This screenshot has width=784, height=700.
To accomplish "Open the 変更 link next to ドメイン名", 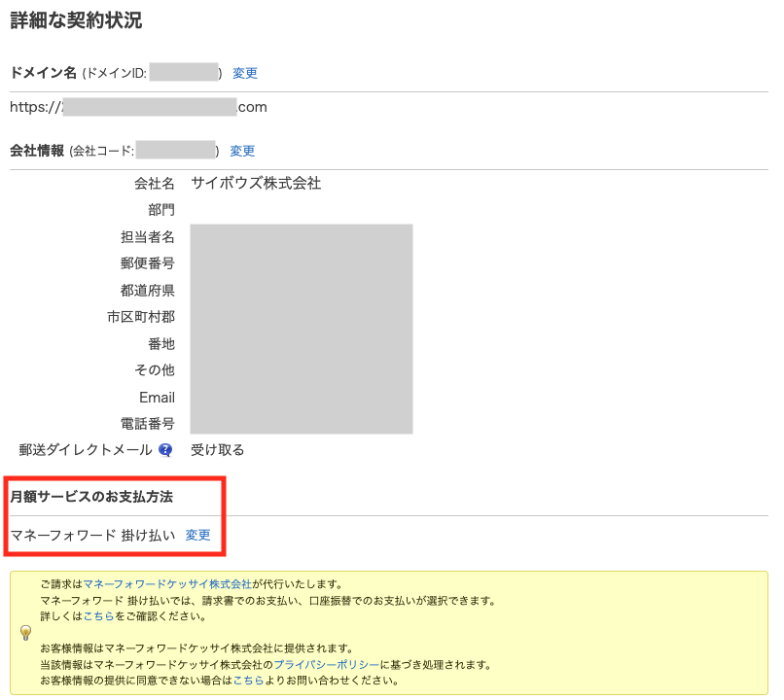I will (x=245, y=73).
